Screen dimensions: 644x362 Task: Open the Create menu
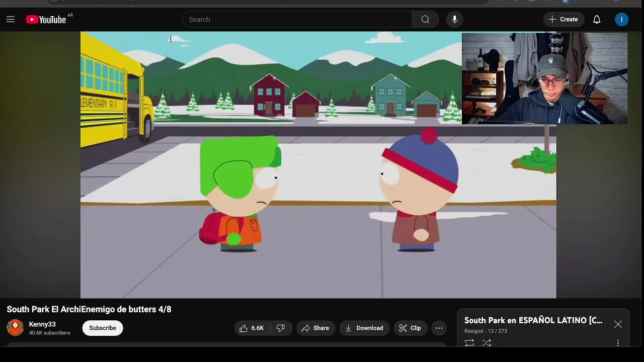[x=563, y=20]
